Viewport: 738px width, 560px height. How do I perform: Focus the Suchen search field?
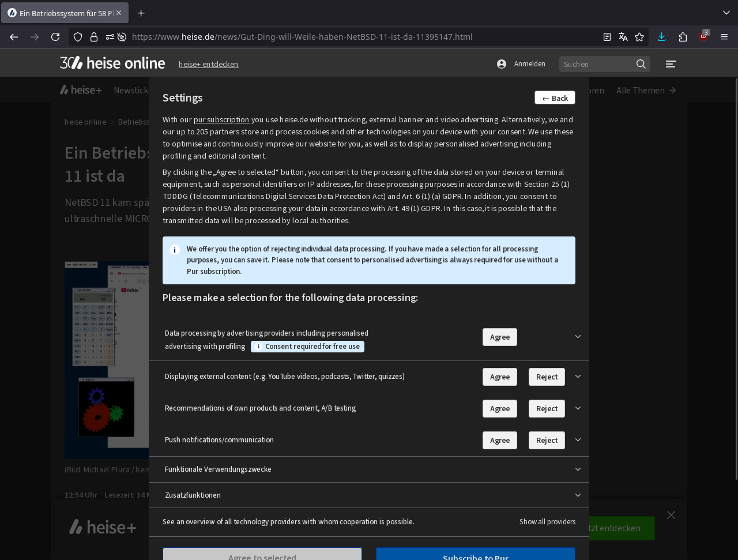click(596, 64)
